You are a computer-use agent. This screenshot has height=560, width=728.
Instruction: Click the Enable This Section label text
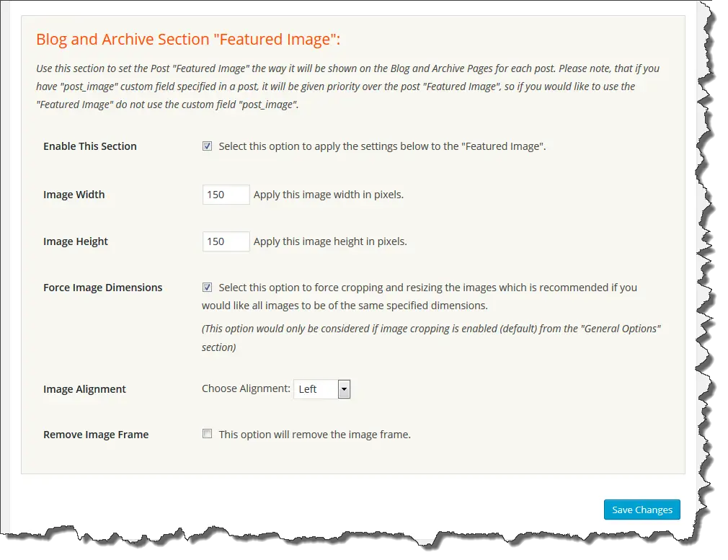coord(89,146)
